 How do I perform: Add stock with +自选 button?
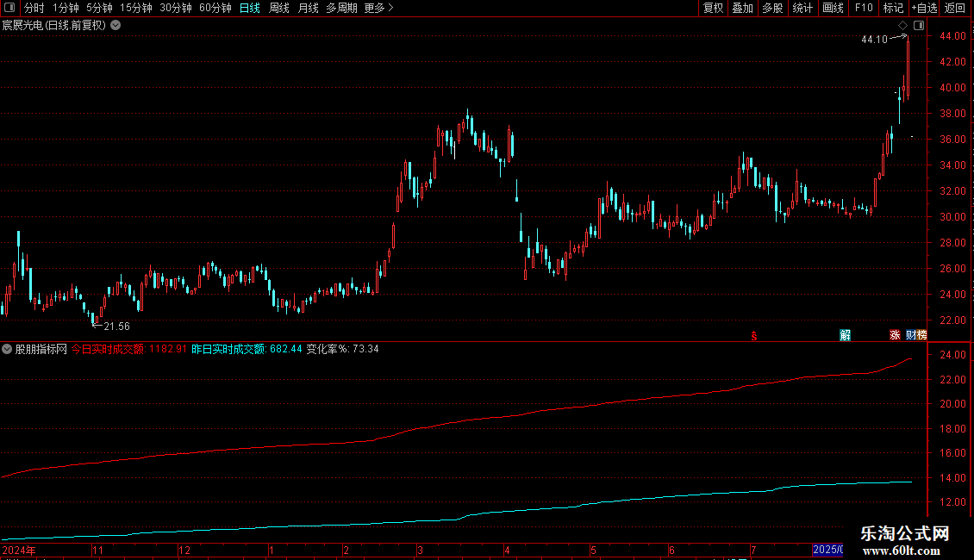click(x=924, y=8)
